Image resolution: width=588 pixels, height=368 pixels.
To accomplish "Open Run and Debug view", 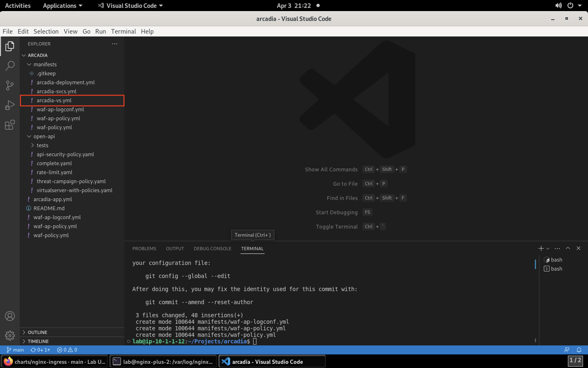I will point(10,105).
